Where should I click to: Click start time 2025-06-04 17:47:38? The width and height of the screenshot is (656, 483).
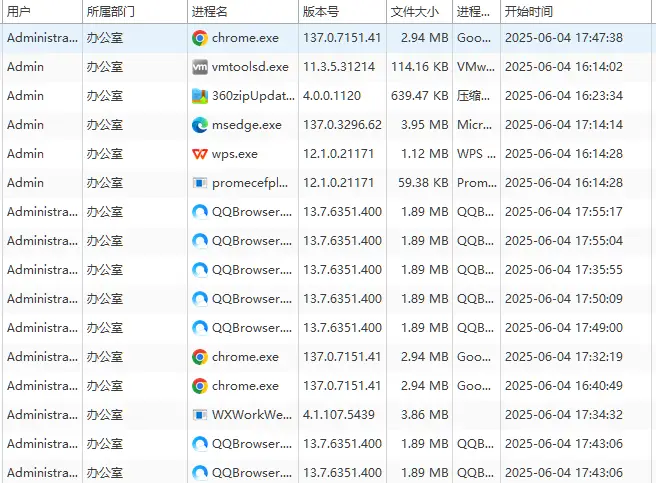(x=564, y=38)
